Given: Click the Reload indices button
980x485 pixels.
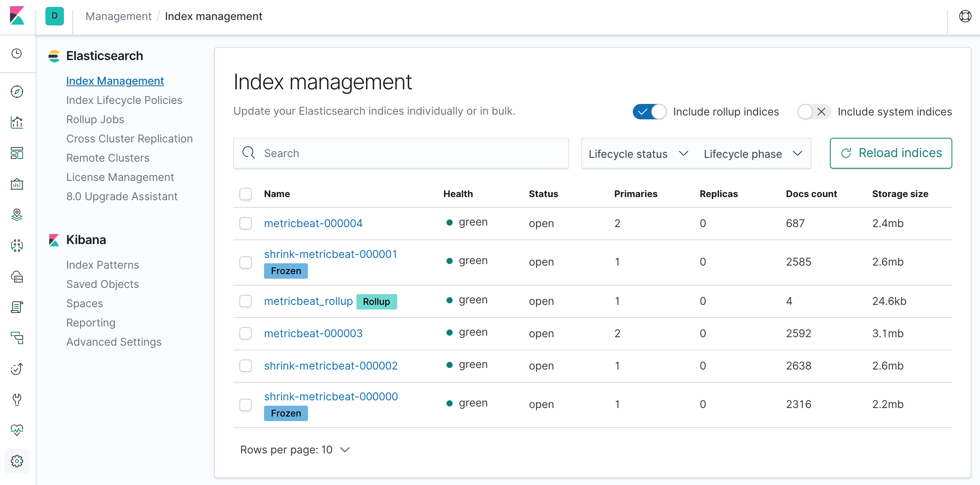Looking at the screenshot, I should click(x=891, y=153).
